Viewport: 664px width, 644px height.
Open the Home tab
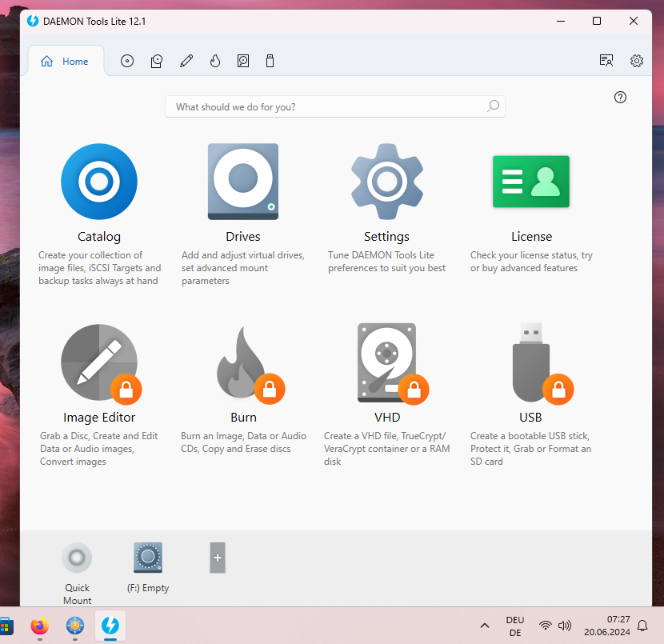click(x=65, y=62)
